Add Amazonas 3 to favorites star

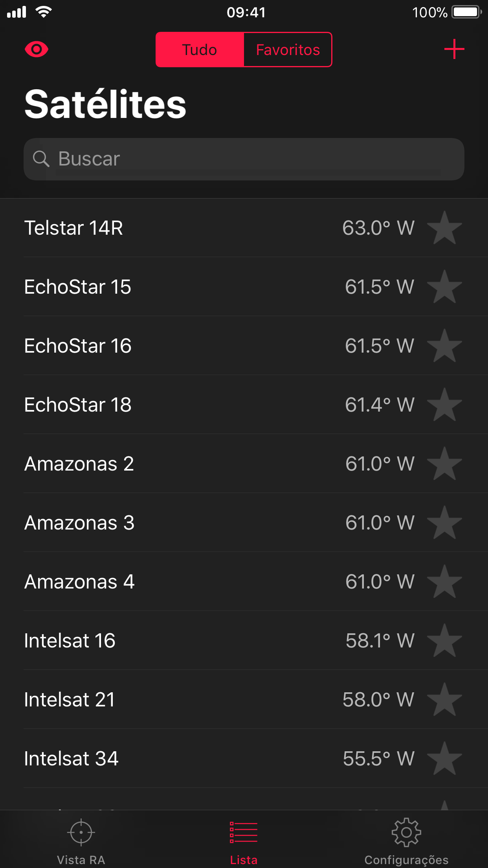[444, 523]
